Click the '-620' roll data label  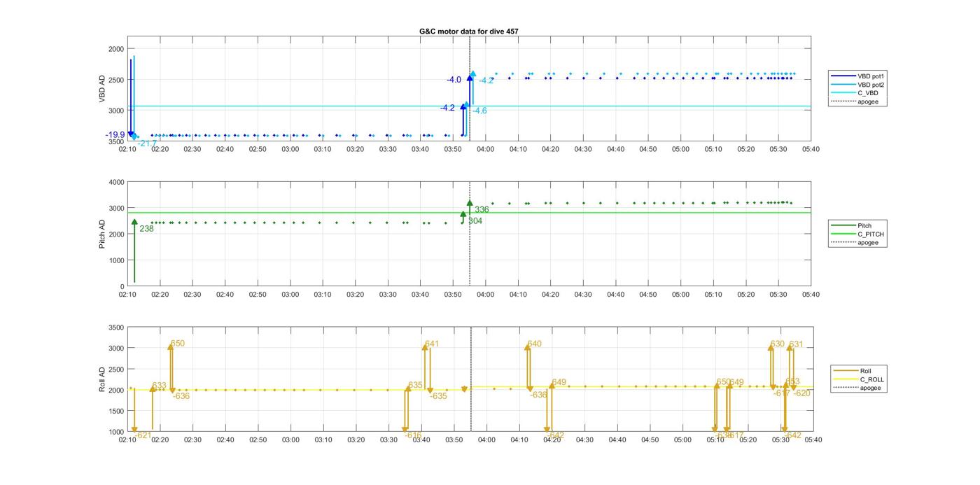[x=802, y=393]
